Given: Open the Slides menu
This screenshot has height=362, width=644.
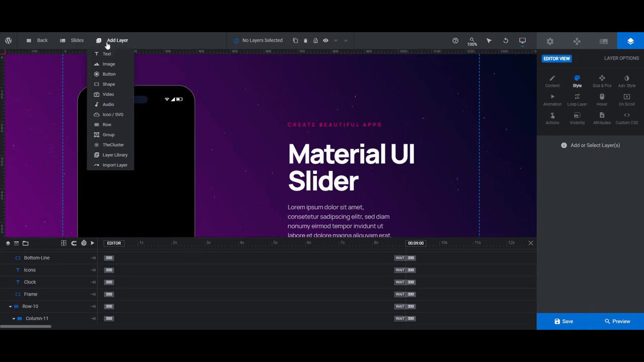Looking at the screenshot, I should [72, 41].
